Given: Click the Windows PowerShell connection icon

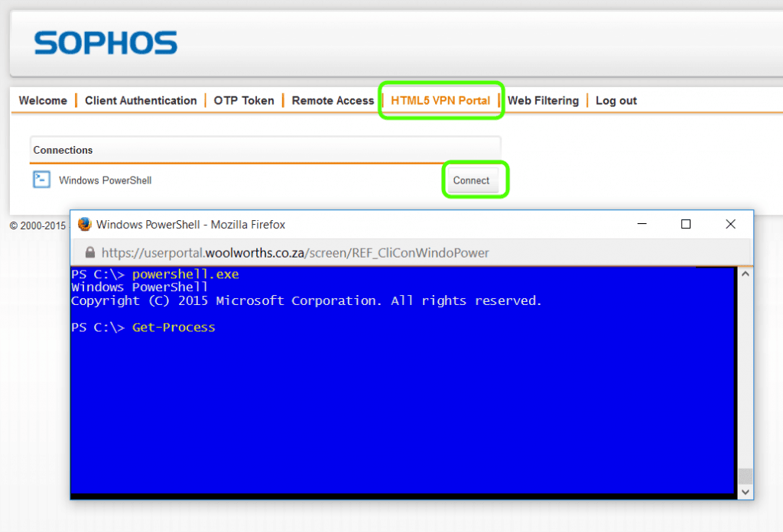Looking at the screenshot, I should point(41,180).
